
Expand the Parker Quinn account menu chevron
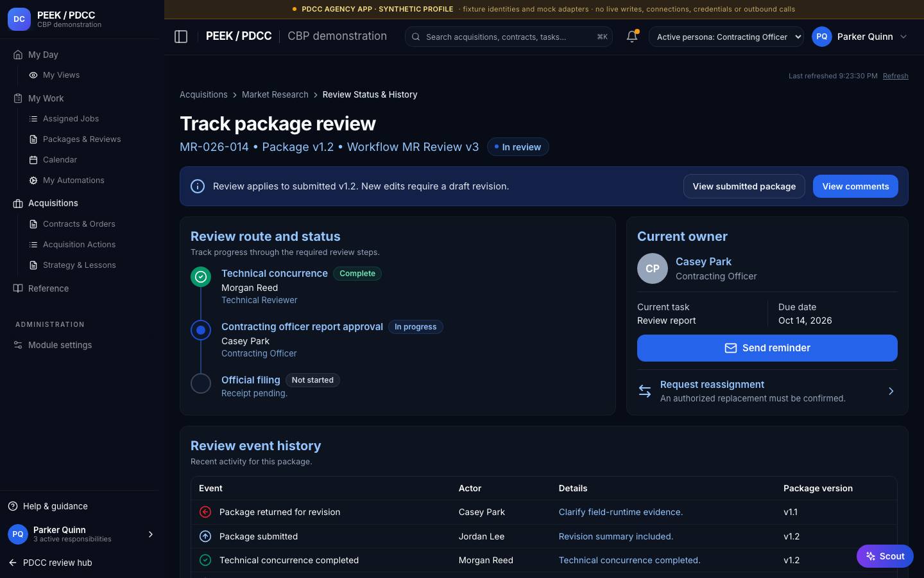[x=903, y=37]
